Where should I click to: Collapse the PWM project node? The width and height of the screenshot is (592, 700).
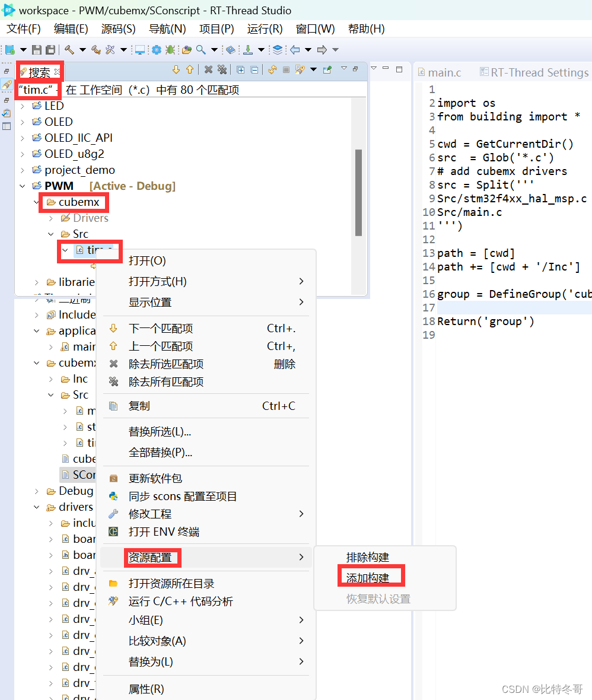tap(23, 186)
